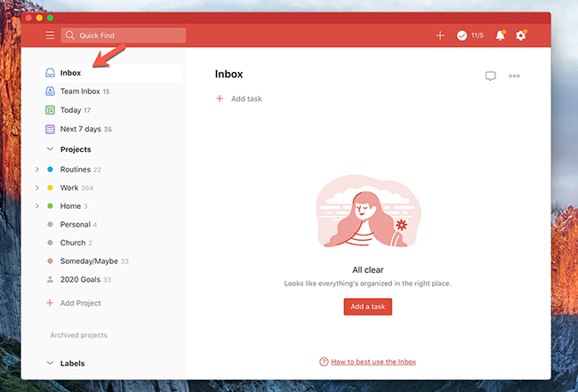
Task: Click the Add Project label
Action: click(80, 303)
